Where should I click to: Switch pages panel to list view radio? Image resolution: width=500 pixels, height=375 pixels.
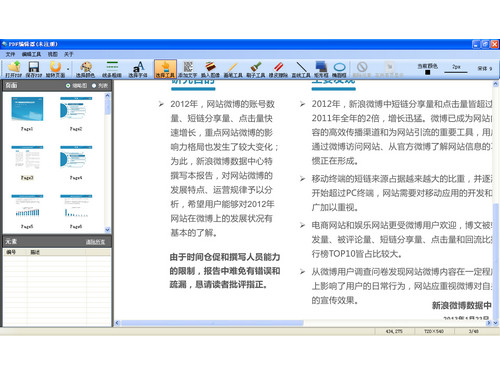click(94, 86)
